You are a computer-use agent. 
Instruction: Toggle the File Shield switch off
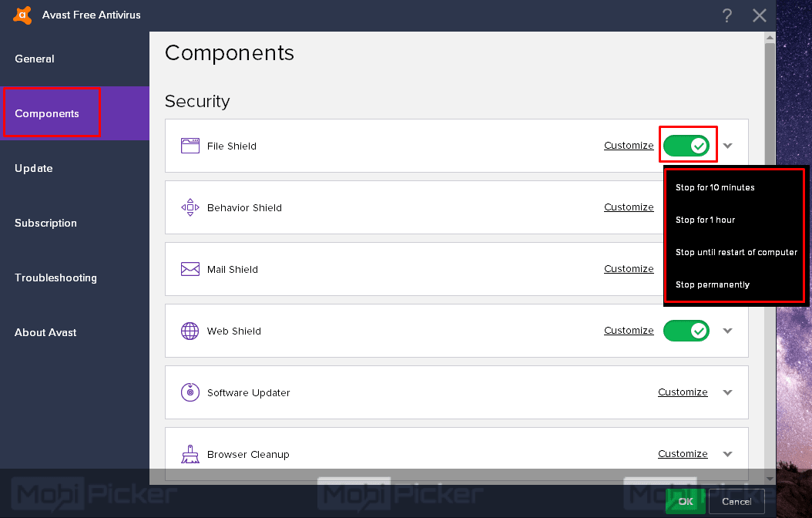point(686,146)
